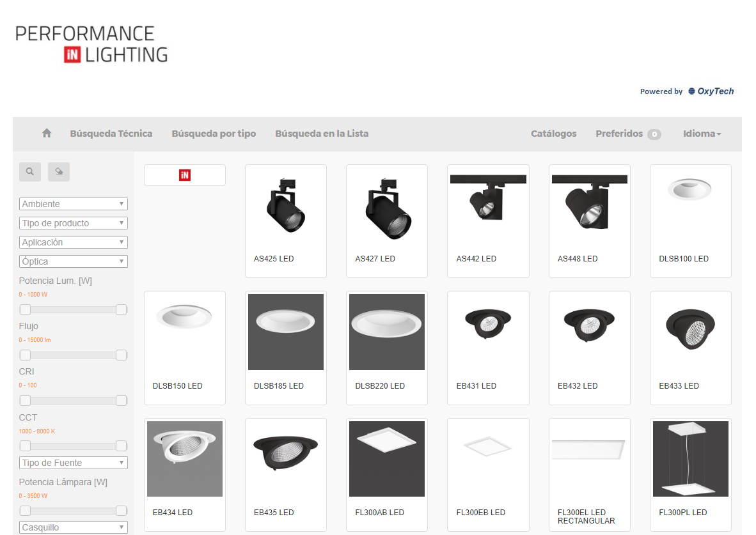Click the EB433 LED label
756x535 pixels.
679,386
